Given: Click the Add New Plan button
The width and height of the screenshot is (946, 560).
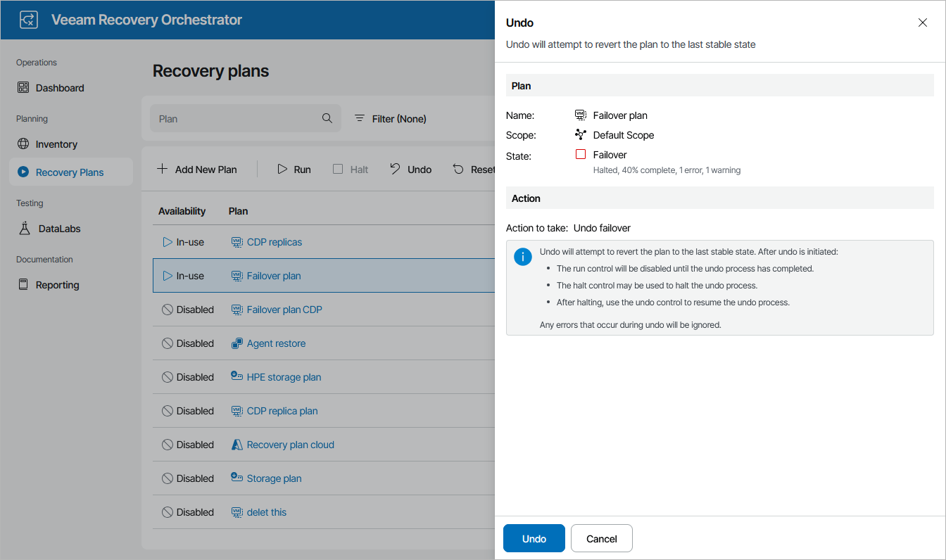Looking at the screenshot, I should coord(197,170).
